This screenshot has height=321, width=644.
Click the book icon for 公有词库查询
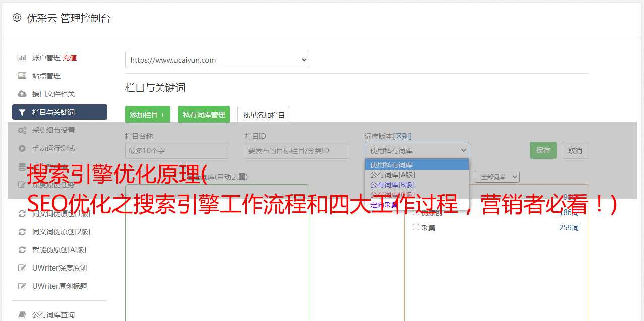[x=22, y=315]
